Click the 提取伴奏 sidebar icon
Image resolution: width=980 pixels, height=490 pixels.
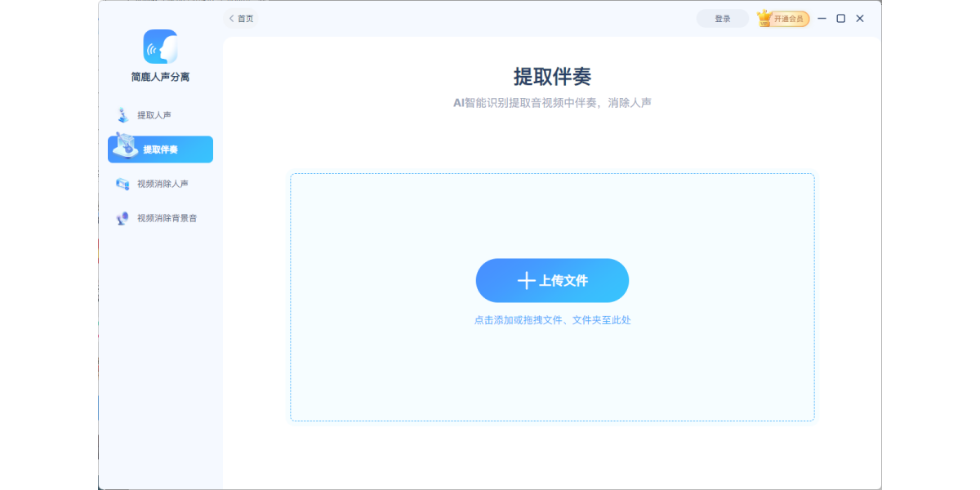125,145
